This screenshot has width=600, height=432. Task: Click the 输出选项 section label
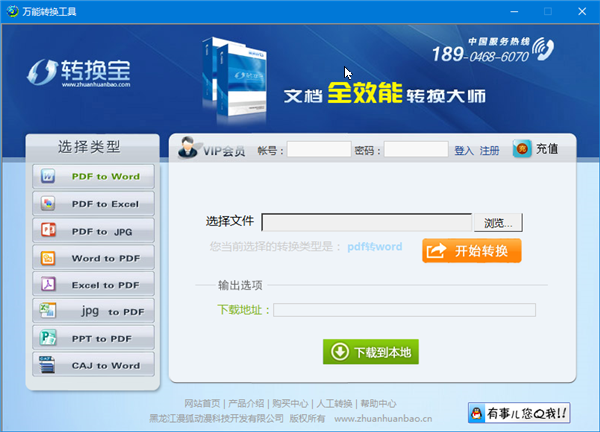tap(240, 285)
